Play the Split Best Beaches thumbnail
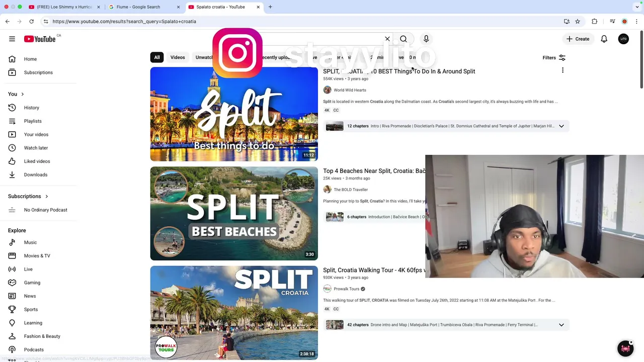The image size is (644, 362). tap(234, 213)
